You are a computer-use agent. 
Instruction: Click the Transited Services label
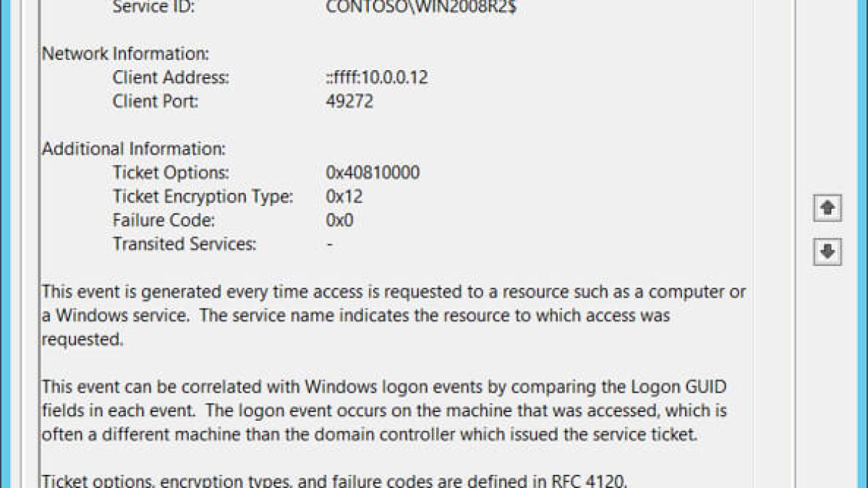pyautogui.click(x=184, y=244)
